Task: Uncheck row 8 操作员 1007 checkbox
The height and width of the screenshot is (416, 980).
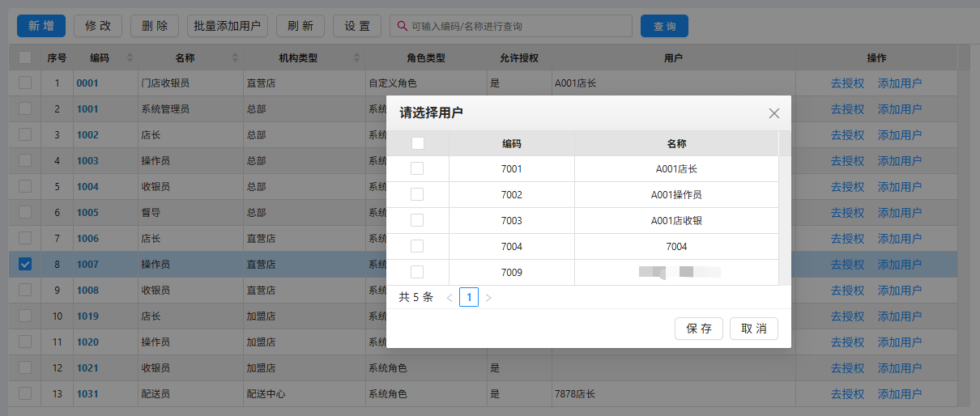Action: click(25, 264)
